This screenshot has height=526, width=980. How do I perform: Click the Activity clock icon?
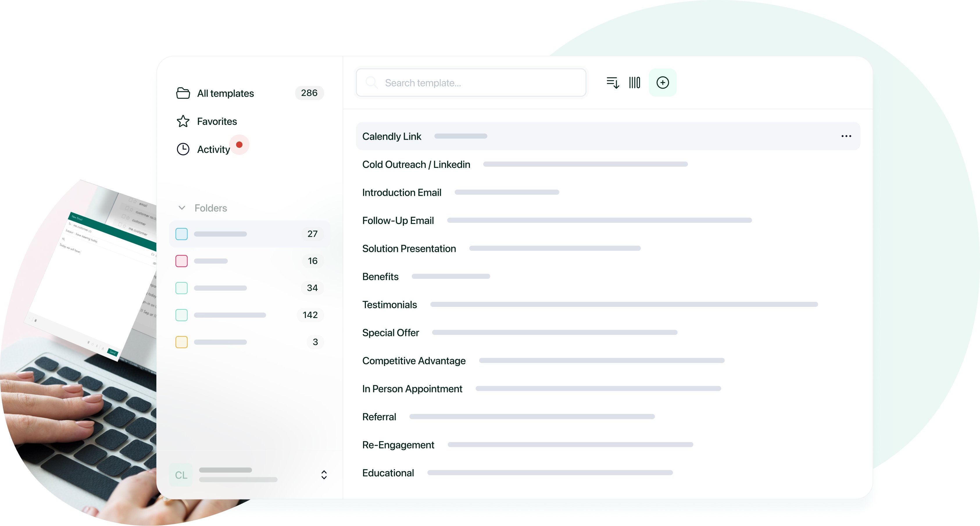coord(183,149)
